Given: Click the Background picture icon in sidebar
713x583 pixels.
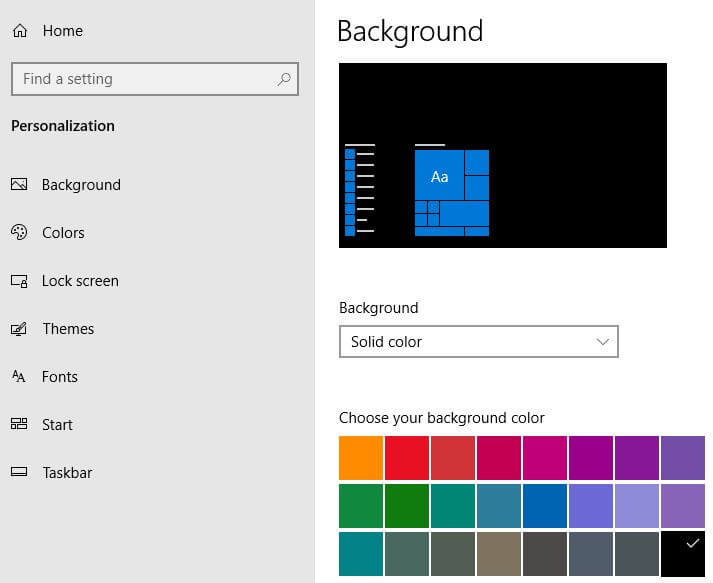Looking at the screenshot, I should [x=19, y=185].
